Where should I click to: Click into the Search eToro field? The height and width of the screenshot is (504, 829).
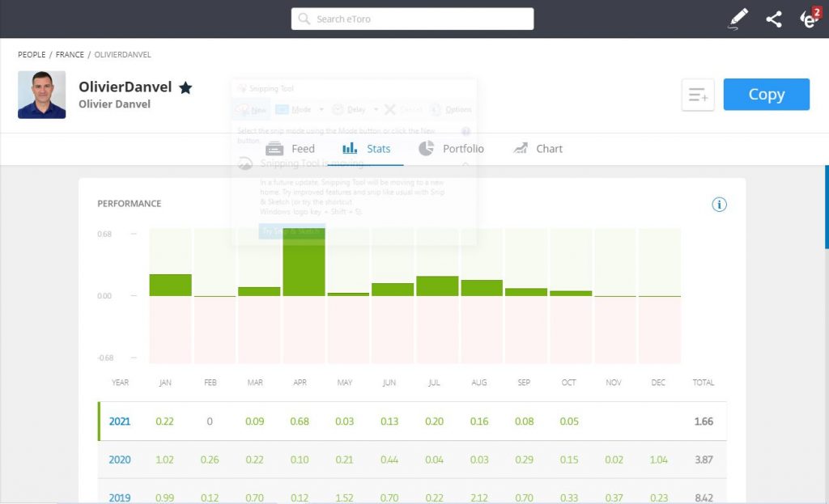[412, 19]
